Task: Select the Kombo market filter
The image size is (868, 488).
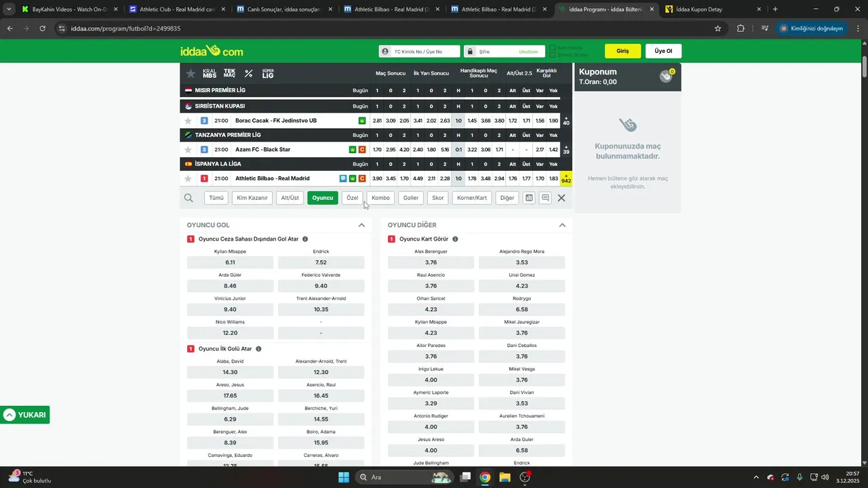Action: (380, 198)
